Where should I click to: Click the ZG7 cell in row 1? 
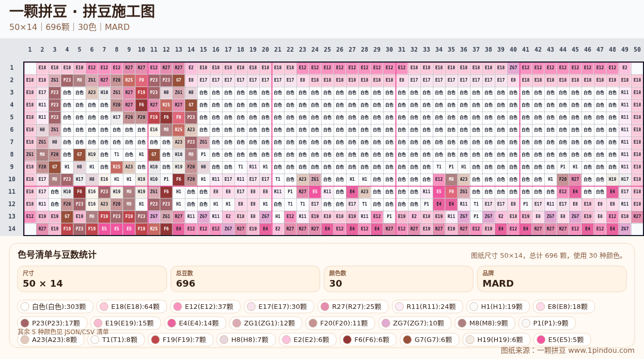pyautogui.click(x=513, y=68)
